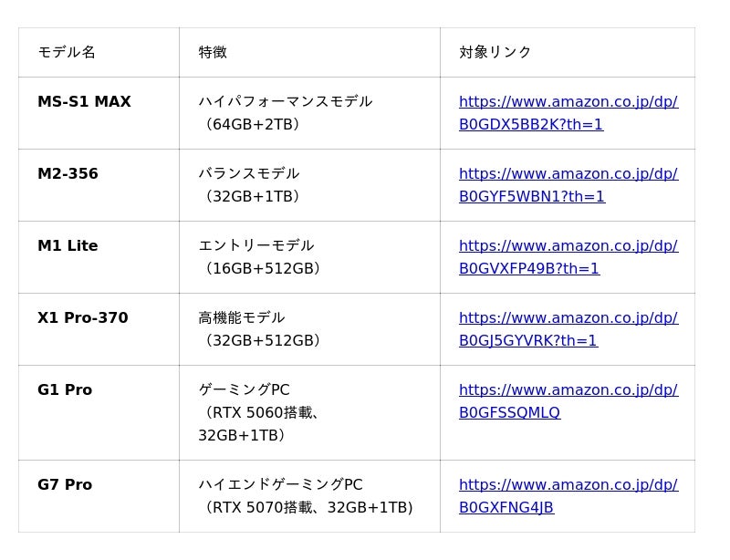
Task: Click the G7 Pro model name
Action: point(65,485)
